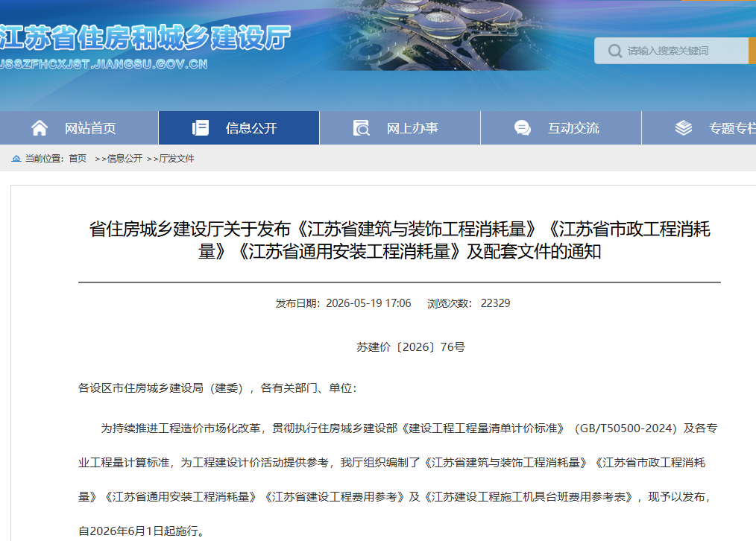Open the 互动交流 navigation tab
The width and height of the screenshot is (756, 541).
pyautogui.click(x=561, y=127)
